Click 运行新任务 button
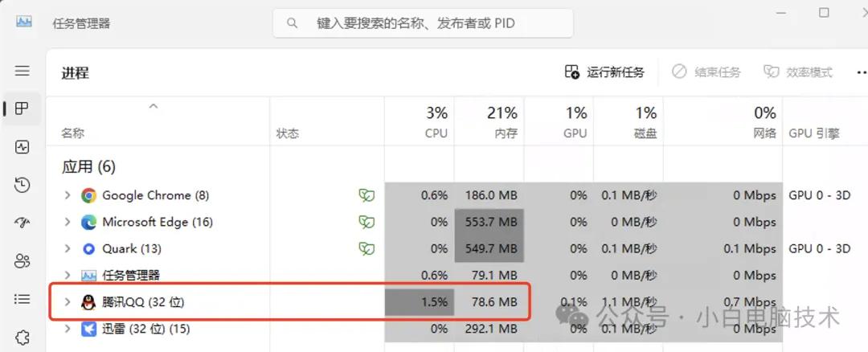868x352 pixels. pyautogui.click(x=604, y=72)
